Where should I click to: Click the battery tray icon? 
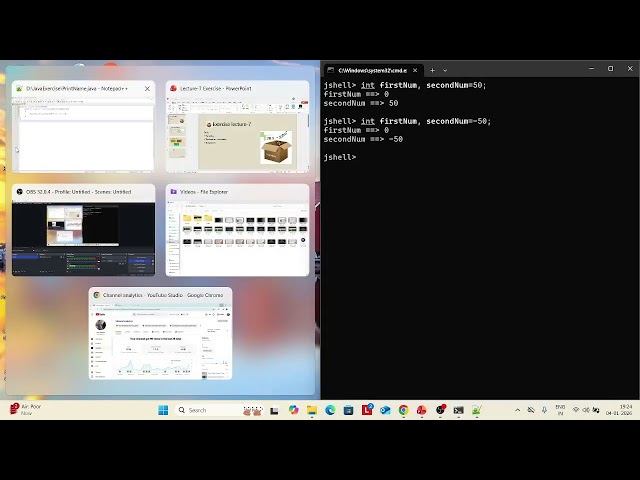[x=596, y=410]
